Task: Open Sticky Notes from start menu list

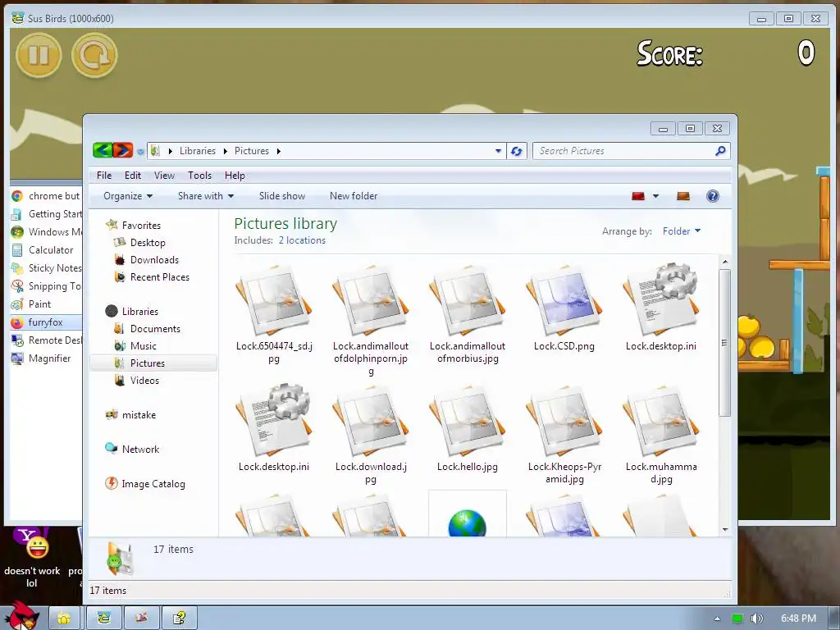Action: (47, 268)
